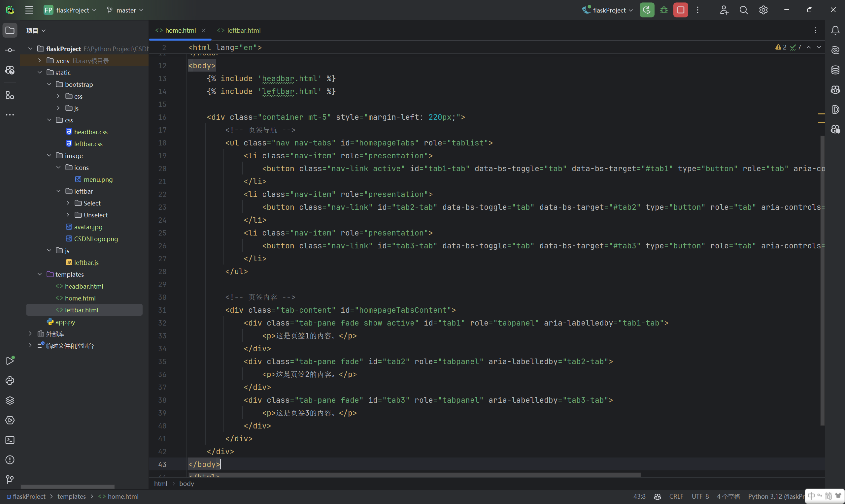Expand the .venv folder
Image resolution: width=845 pixels, height=504 pixels.
[x=39, y=60]
